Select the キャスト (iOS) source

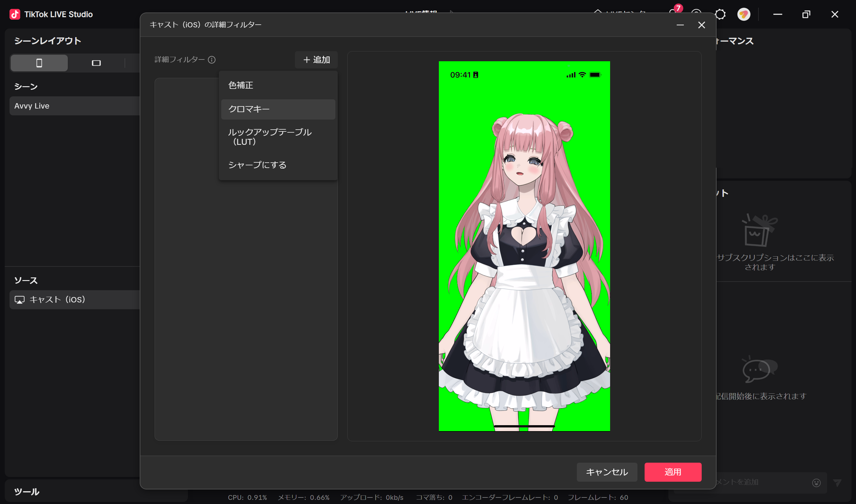click(75, 299)
